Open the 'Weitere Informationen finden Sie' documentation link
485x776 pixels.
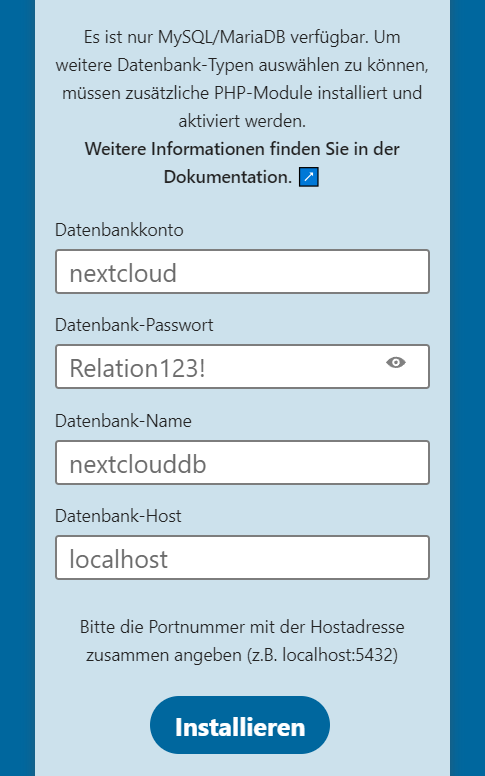coord(242,163)
